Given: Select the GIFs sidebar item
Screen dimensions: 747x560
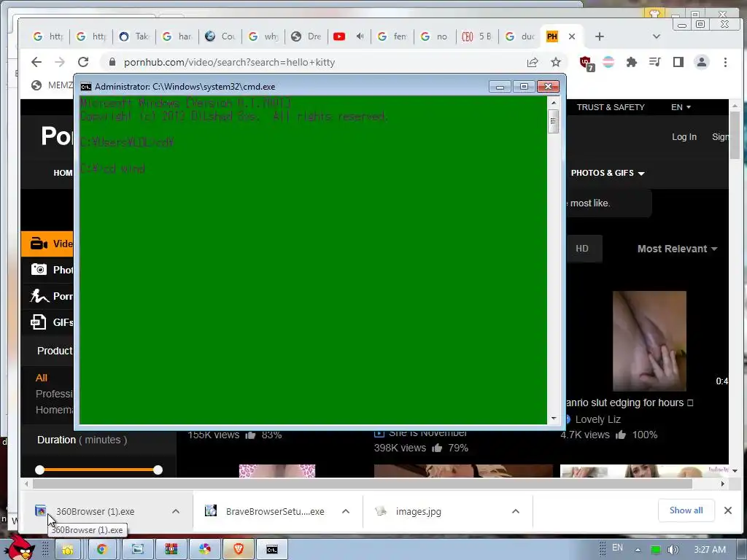Looking at the screenshot, I should 47,322.
